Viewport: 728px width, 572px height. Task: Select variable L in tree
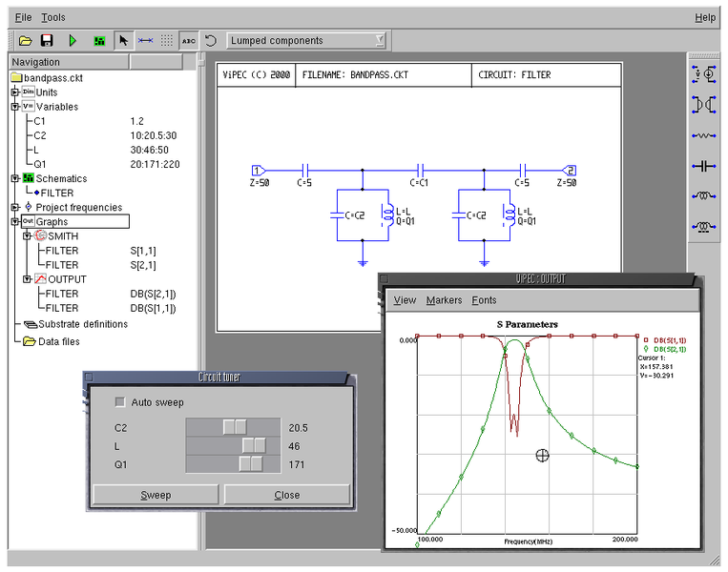coord(36,150)
